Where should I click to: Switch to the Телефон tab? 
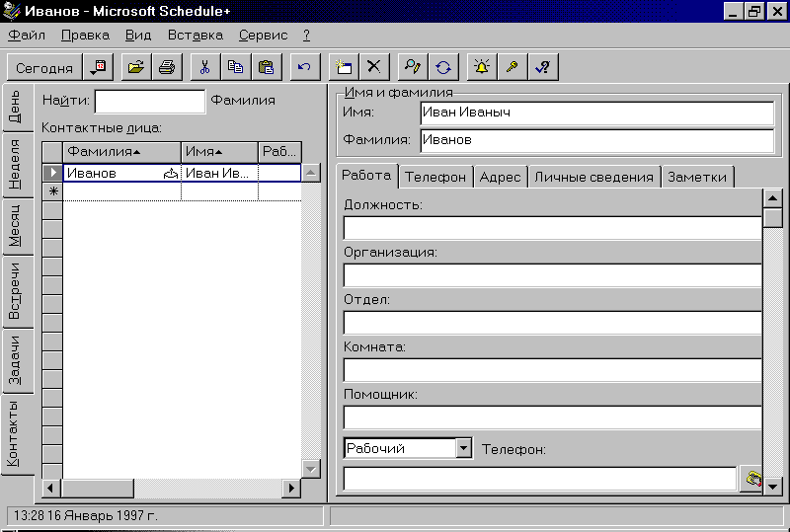[435, 177]
